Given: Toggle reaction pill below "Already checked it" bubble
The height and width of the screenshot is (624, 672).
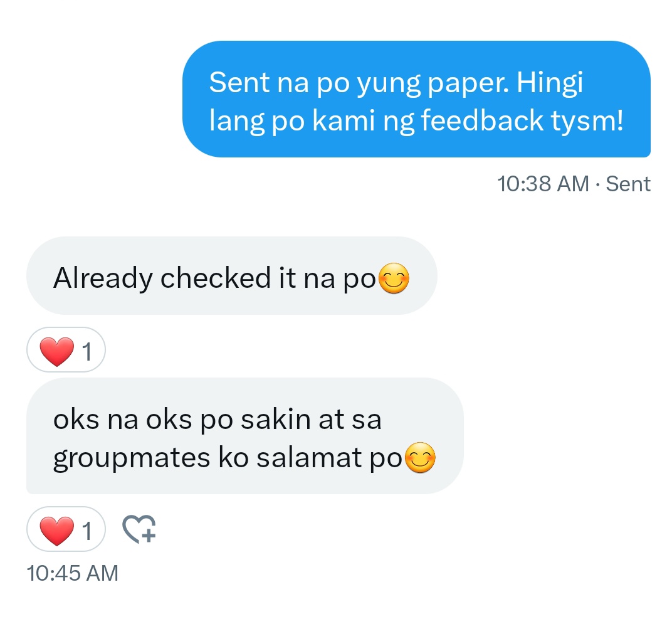Looking at the screenshot, I should tap(66, 349).
